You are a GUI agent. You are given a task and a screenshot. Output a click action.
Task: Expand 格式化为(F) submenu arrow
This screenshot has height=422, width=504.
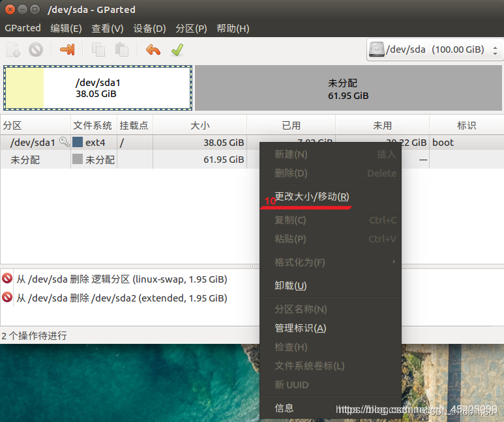[394, 262]
